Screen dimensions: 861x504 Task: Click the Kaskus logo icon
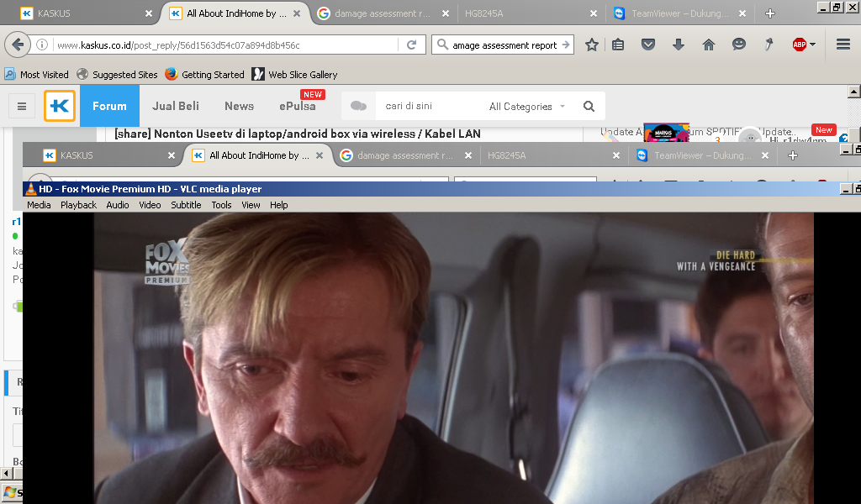click(x=60, y=106)
